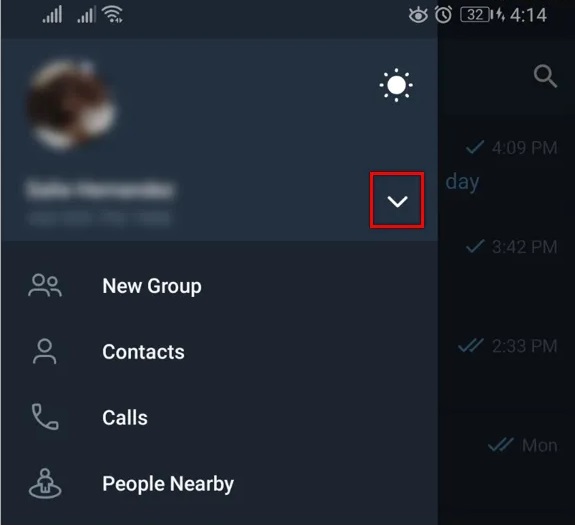Open the Calls menu entry
The image size is (575, 525).
click(219, 418)
